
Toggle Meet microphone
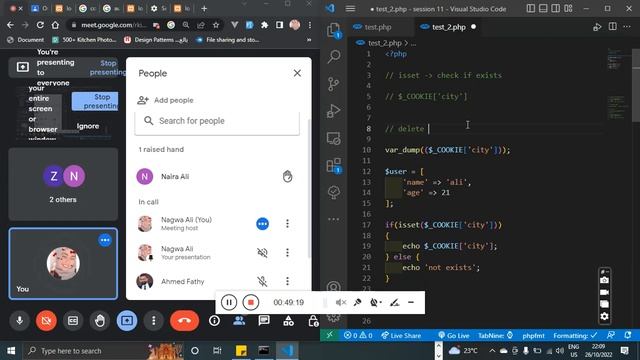[20, 320]
